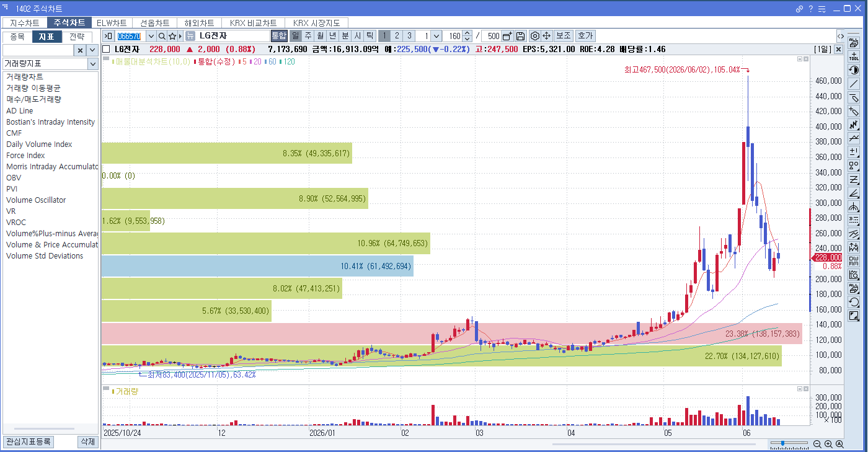Switch to the KRX 시장지도 tab
Screen dimensions: 868x452
(316, 23)
